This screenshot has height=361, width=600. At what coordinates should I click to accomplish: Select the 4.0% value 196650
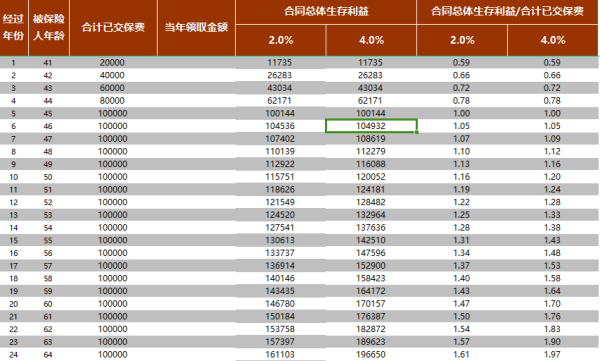point(371,354)
